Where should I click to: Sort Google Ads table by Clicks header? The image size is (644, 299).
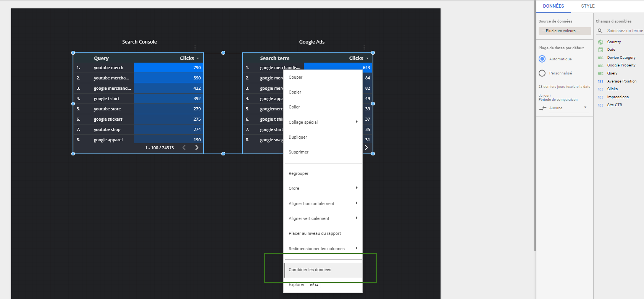click(359, 58)
